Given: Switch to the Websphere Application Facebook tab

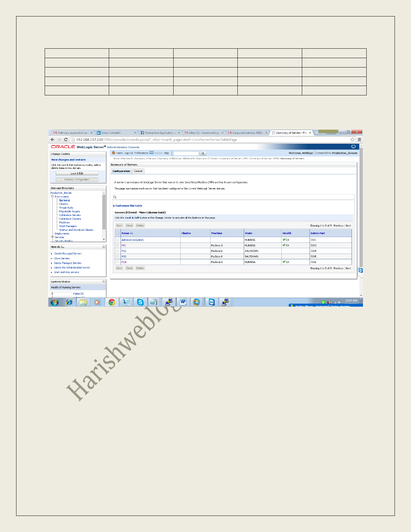Looking at the screenshot, I should [x=160, y=133].
